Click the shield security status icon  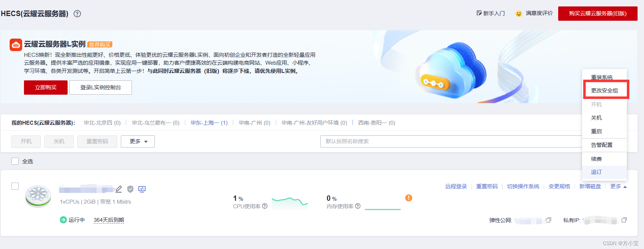click(131, 189)
